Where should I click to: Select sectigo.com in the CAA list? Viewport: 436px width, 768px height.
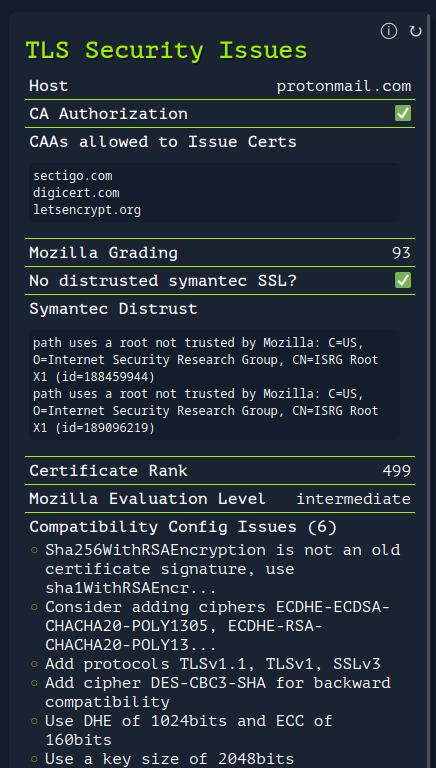pos(73,176)
